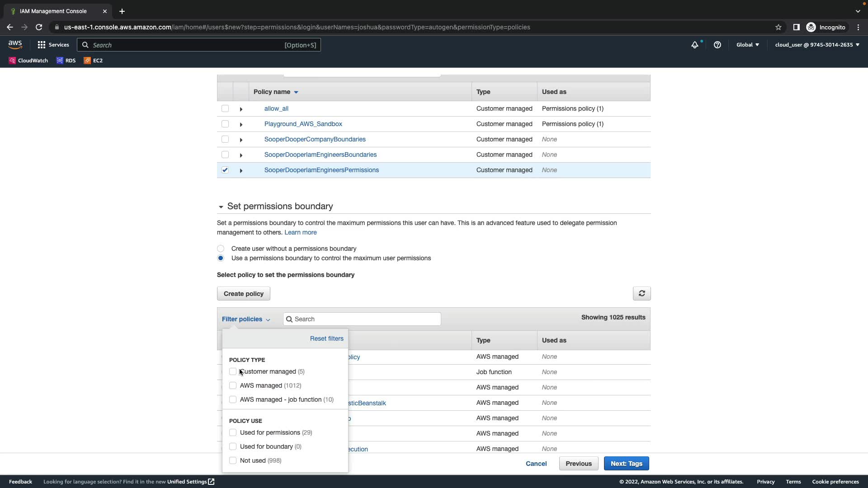This screenshot has height=488, width=868.
Task: Open the Services grid menu
Action: 53,45
